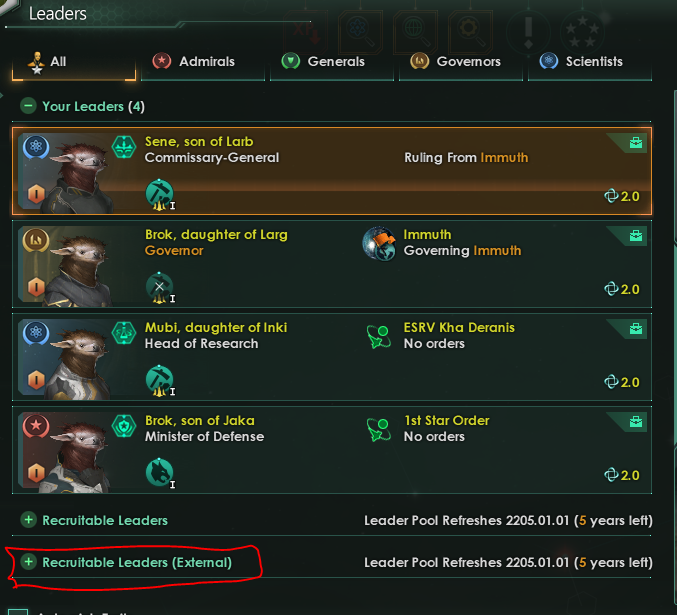Click the 1st Star Order fleet icon
The width and height of the screenshot is (677, 615).
[379, 428]
